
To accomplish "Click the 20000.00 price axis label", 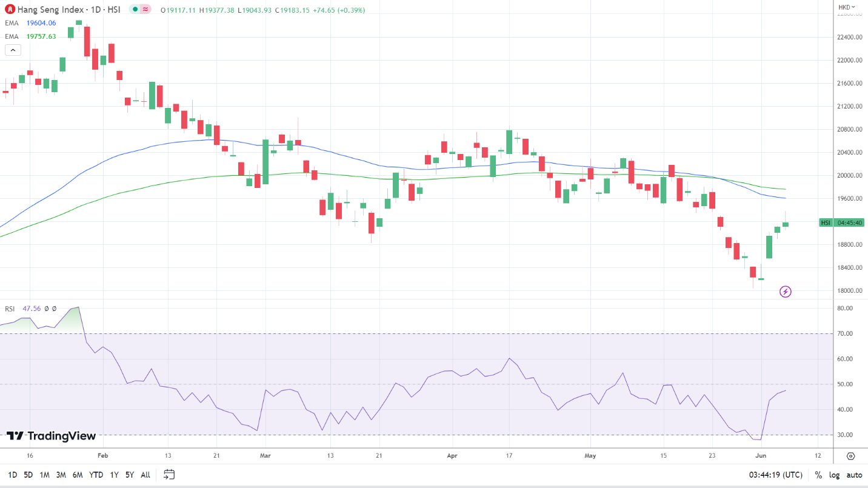I will coord(850,176).
